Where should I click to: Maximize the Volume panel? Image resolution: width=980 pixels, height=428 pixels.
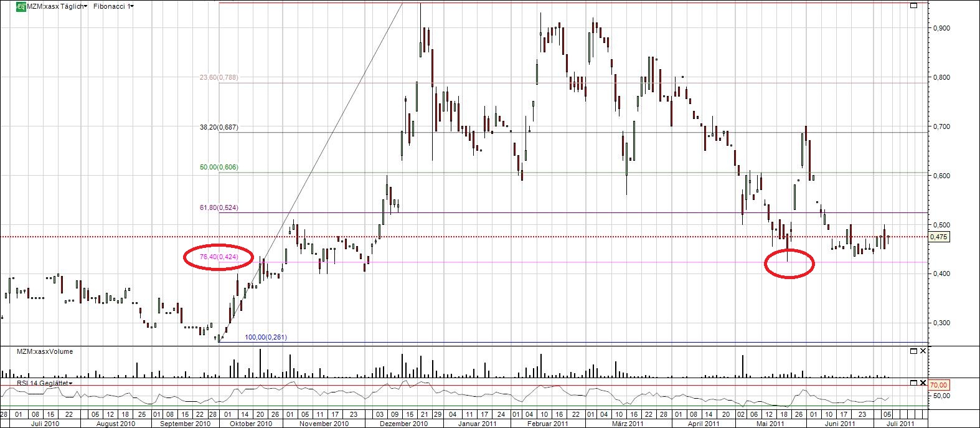point(913,351)
